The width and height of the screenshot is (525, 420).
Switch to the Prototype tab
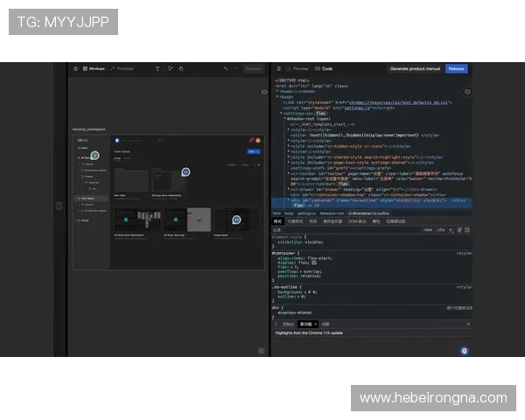[x=122, y=68]
